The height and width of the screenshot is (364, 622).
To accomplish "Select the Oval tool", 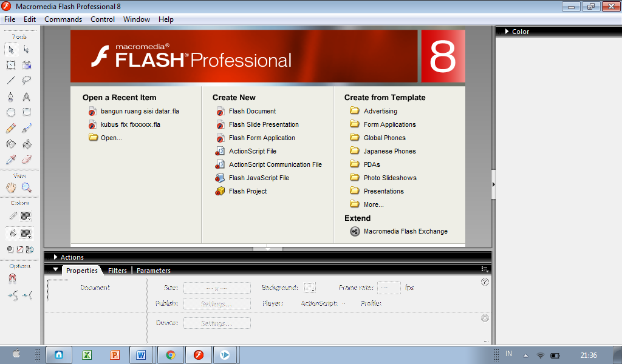I will tap(11, 112).
